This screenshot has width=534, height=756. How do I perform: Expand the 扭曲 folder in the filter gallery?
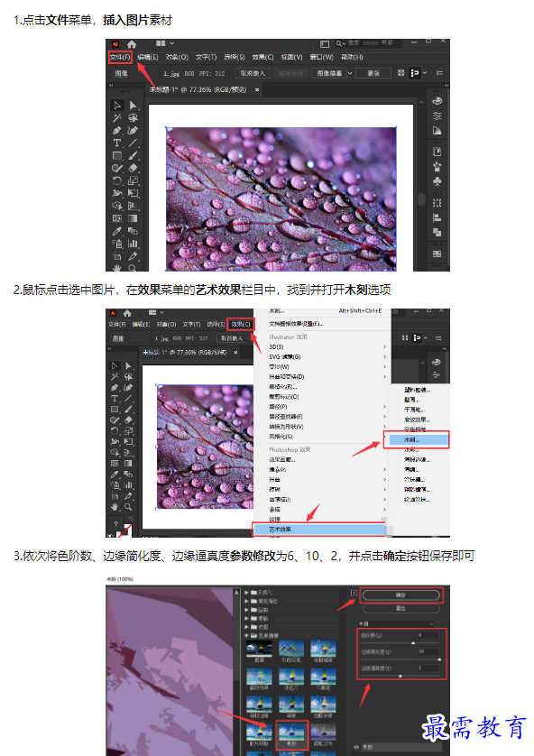click(247, 610)
